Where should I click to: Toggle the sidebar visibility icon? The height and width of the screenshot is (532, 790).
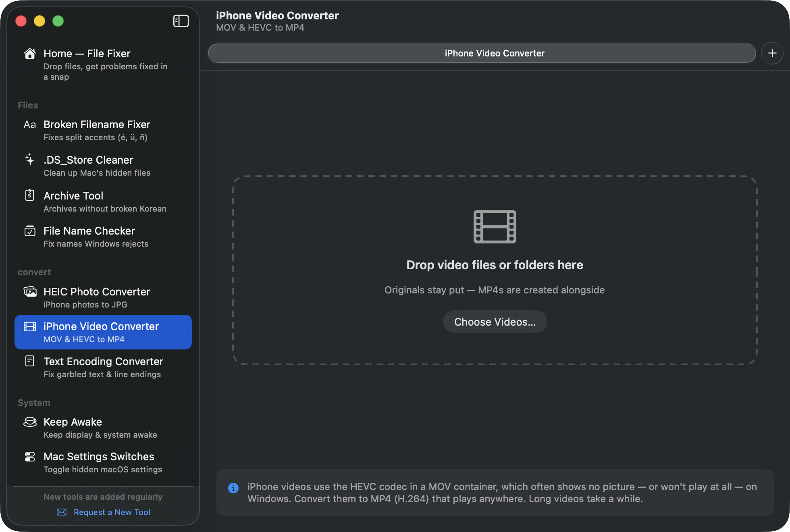181,21
